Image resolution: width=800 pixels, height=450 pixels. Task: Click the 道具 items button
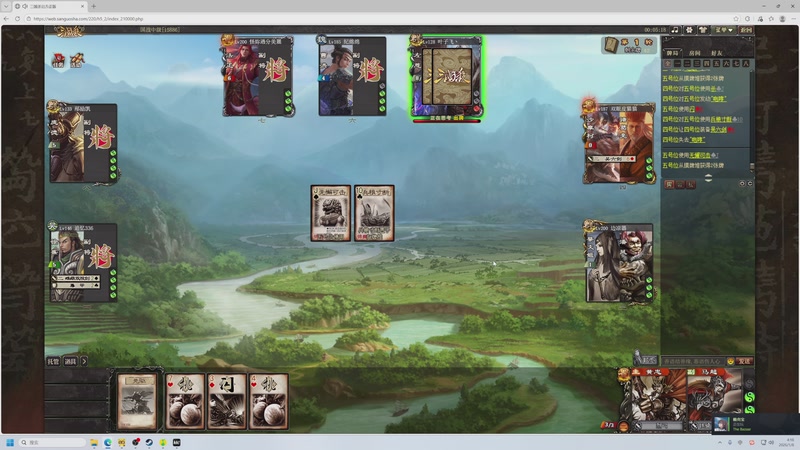click(70, 361)
